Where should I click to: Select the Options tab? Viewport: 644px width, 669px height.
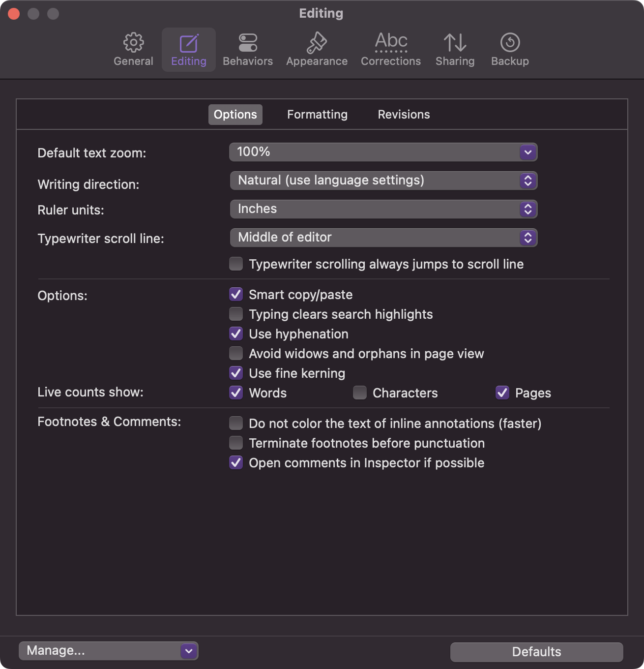(235, 115)
